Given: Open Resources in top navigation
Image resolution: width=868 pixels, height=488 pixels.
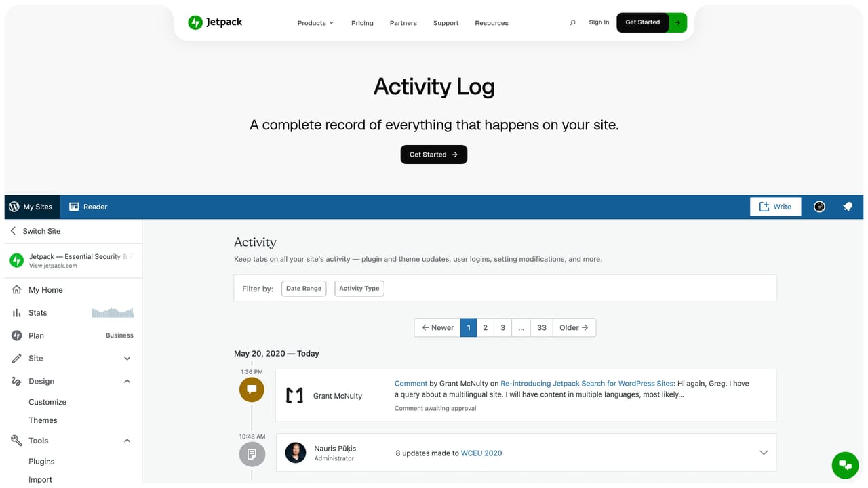Looking at the screenshot, I should tap(492, 23).
